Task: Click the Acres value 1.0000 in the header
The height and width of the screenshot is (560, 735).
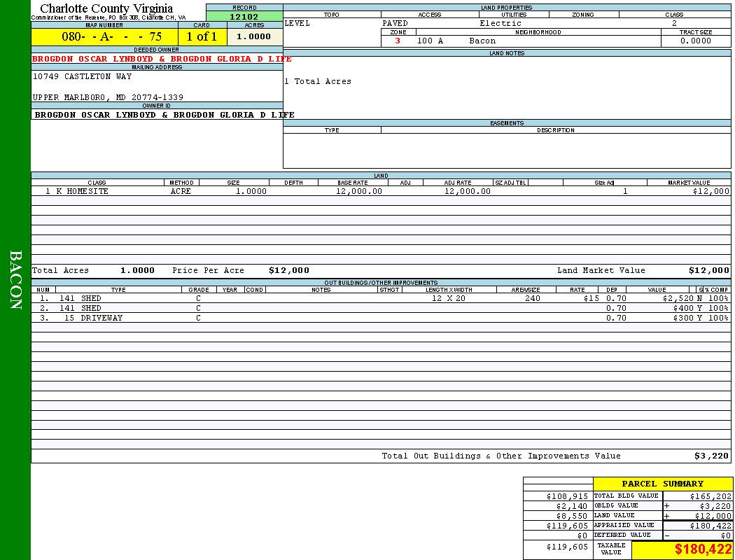Action: click(x=253, y=36)
